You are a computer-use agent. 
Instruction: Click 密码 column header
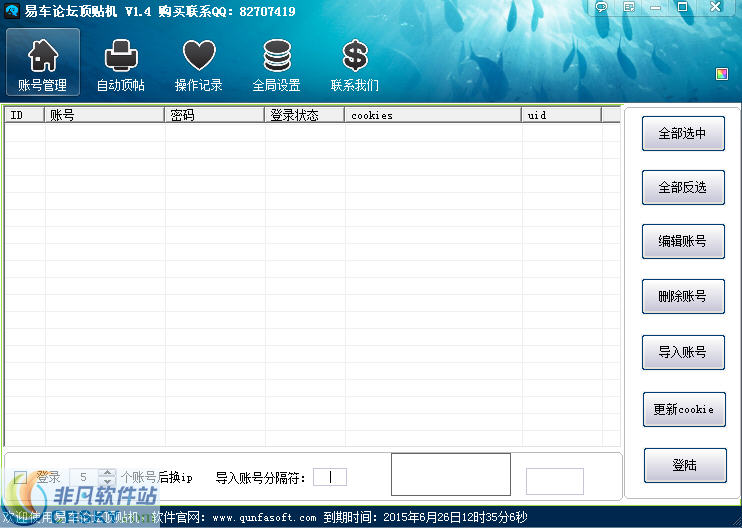click(x=214, y=115)
